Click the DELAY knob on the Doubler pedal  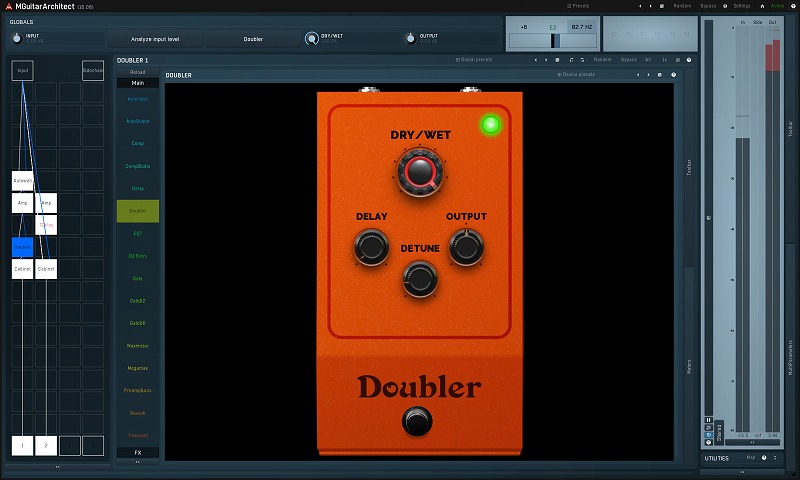click(371, 246)
